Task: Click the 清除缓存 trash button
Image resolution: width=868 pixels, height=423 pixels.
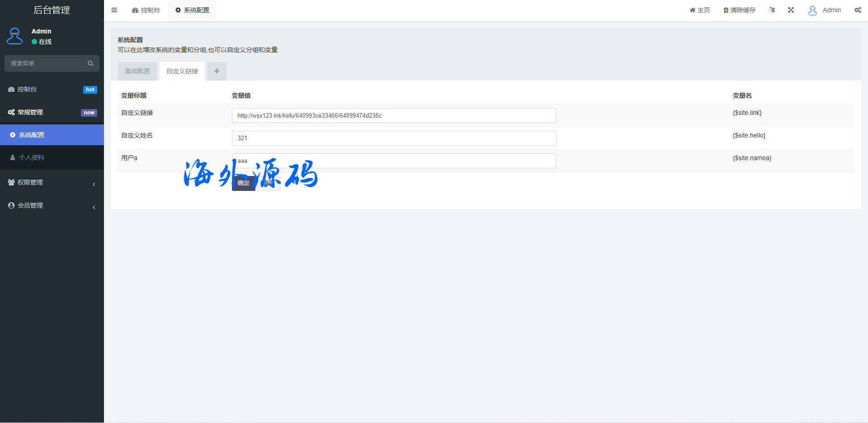Action: pos(739,10)
